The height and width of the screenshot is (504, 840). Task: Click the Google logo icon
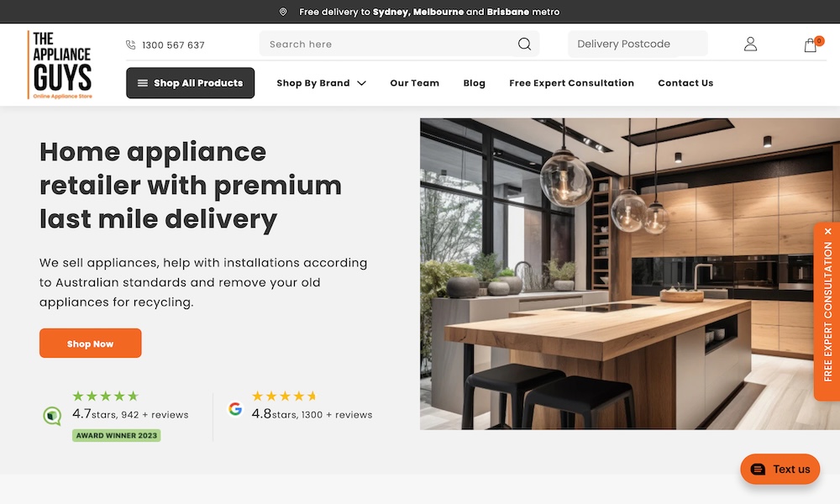coord(235,409)
